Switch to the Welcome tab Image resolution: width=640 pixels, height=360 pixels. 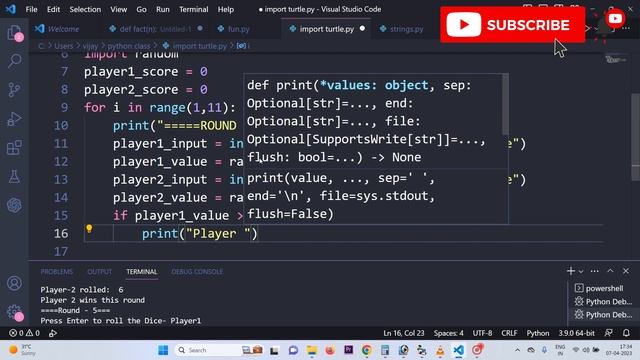point(57,29)
